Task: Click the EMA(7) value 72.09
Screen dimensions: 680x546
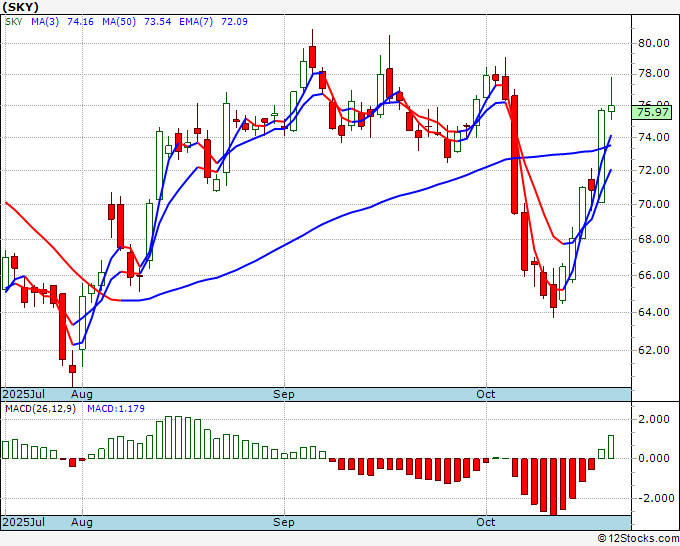Action: pyautogui.click(x=234, y=22)
